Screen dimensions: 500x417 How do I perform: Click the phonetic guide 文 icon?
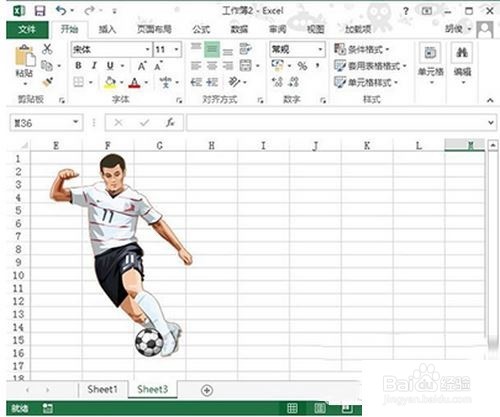coord(166,82)
